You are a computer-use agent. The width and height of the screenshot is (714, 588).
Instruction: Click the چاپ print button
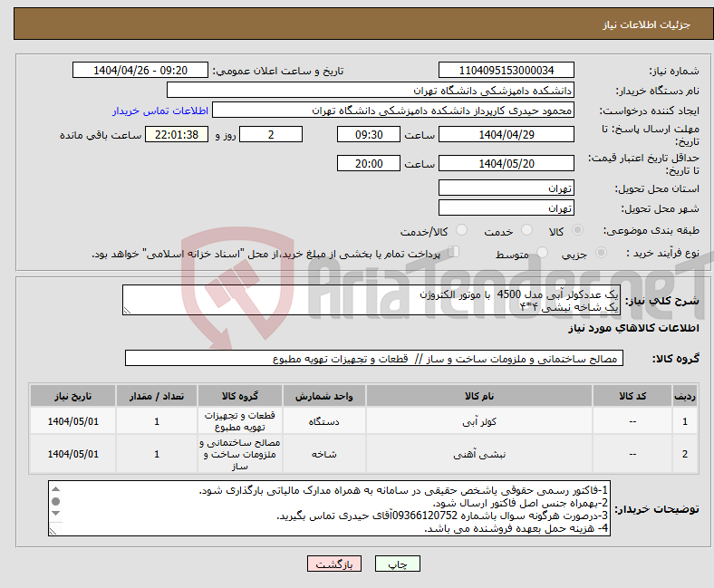(x=398, y=564)
